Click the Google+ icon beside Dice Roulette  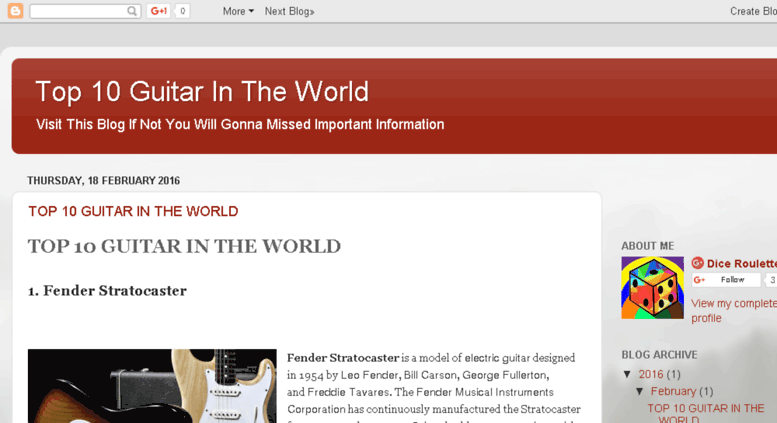698,263
